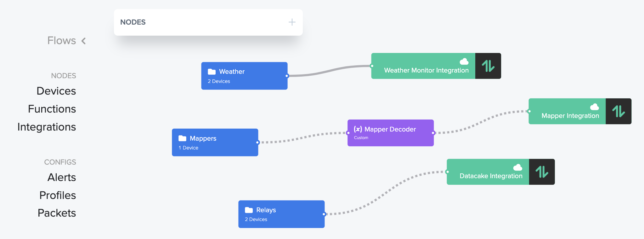Viewport: 644px width, 239px height.
Task: Click the Mappers node title
Action: click(203, 138)
